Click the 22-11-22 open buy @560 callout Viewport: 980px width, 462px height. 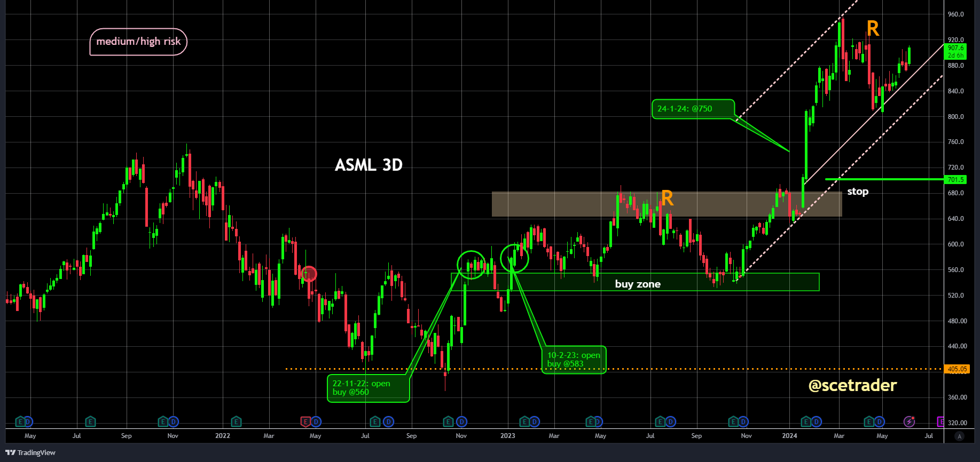pyautogui.click(x=368, y=388)
